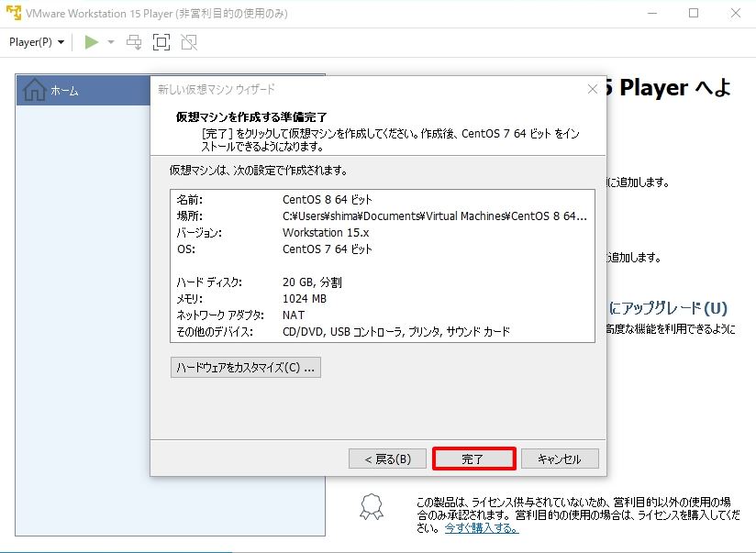Enter full screen mode icon
Screen dimensions: 756x553
[161, 42]
